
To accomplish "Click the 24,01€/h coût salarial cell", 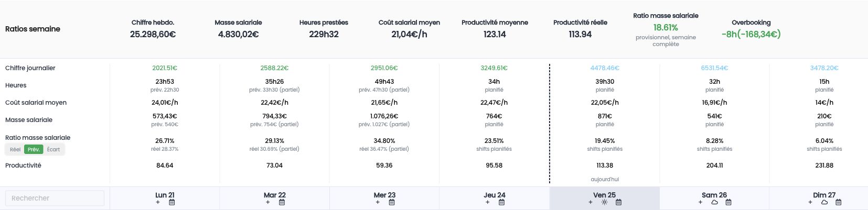I will point(165,103).
